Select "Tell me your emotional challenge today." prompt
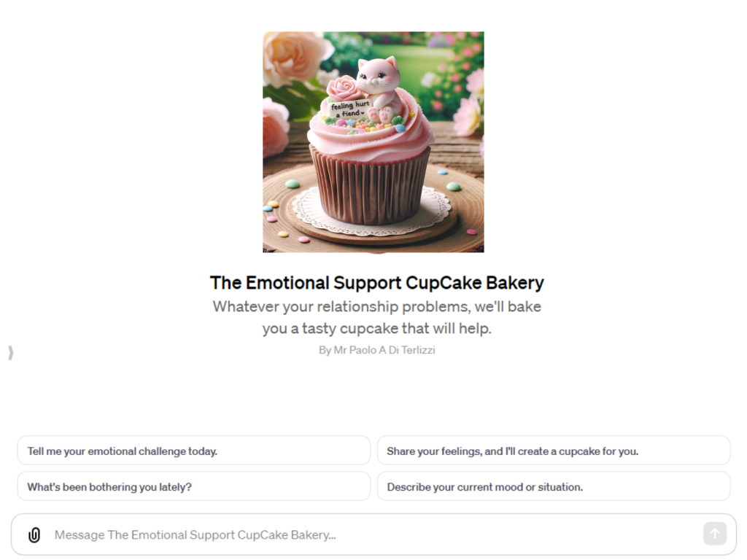 (194, 451)
